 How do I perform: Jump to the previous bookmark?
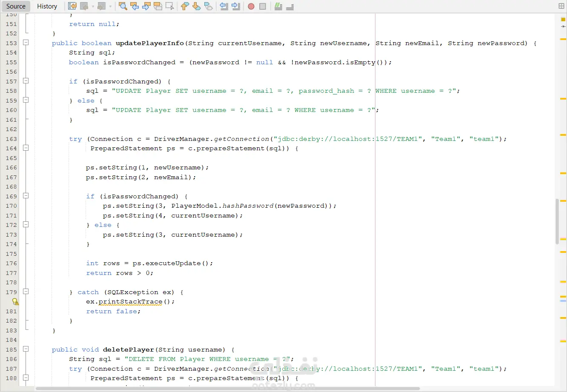tap(185, 6)
